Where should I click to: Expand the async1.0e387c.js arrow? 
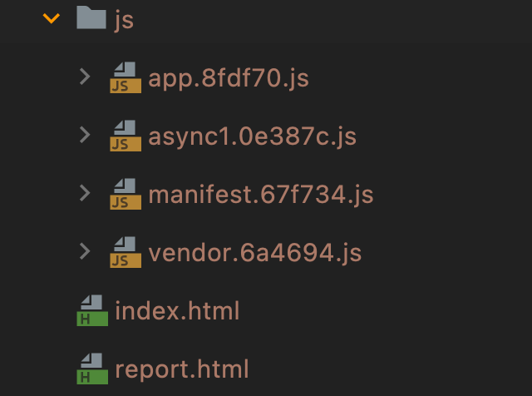click(84, 136)
